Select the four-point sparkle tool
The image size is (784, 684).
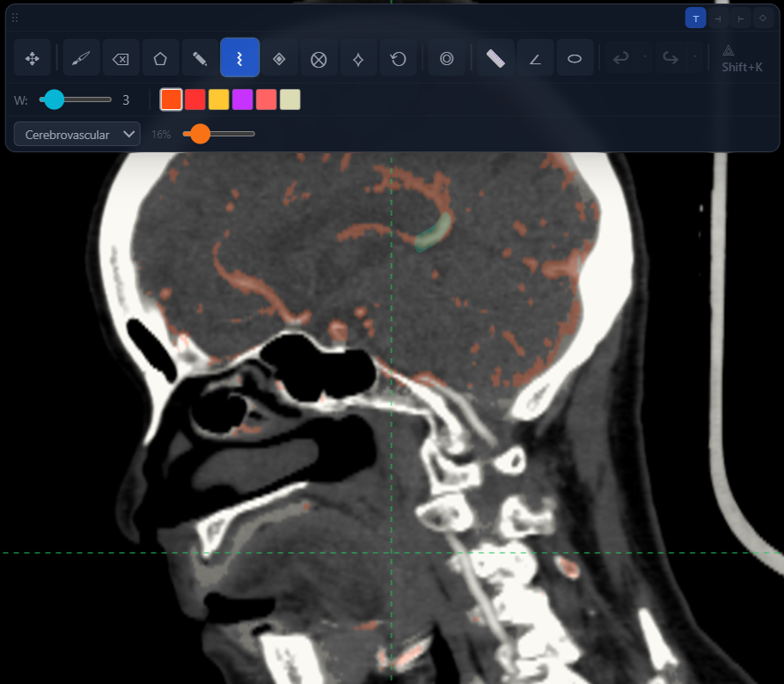click(x=358, y=59)
